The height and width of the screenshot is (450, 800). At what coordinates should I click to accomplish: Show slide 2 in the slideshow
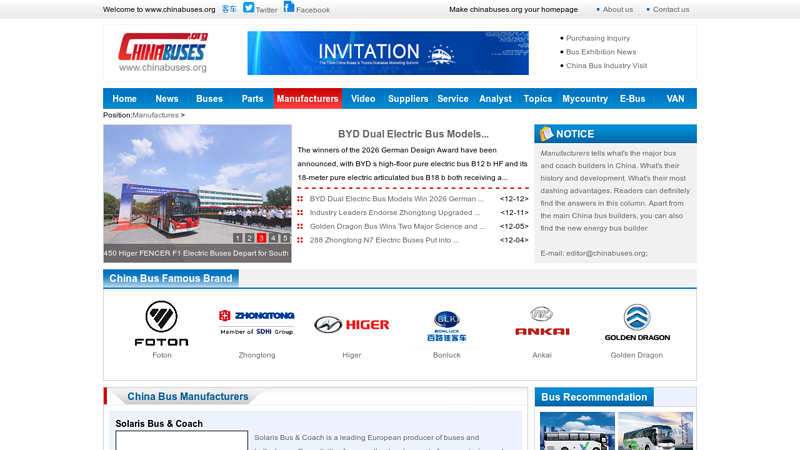point(249,238)
